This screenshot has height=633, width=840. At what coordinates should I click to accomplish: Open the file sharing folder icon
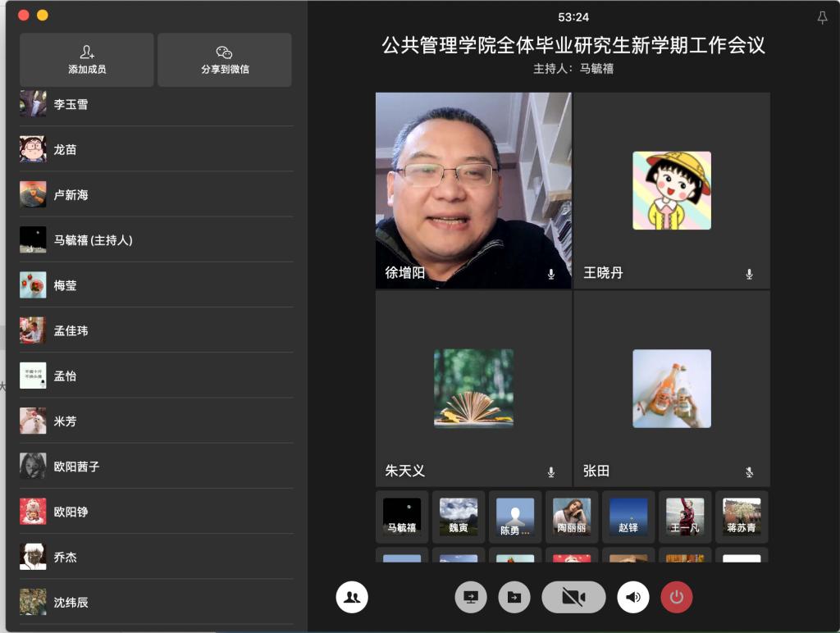(514, 597)
